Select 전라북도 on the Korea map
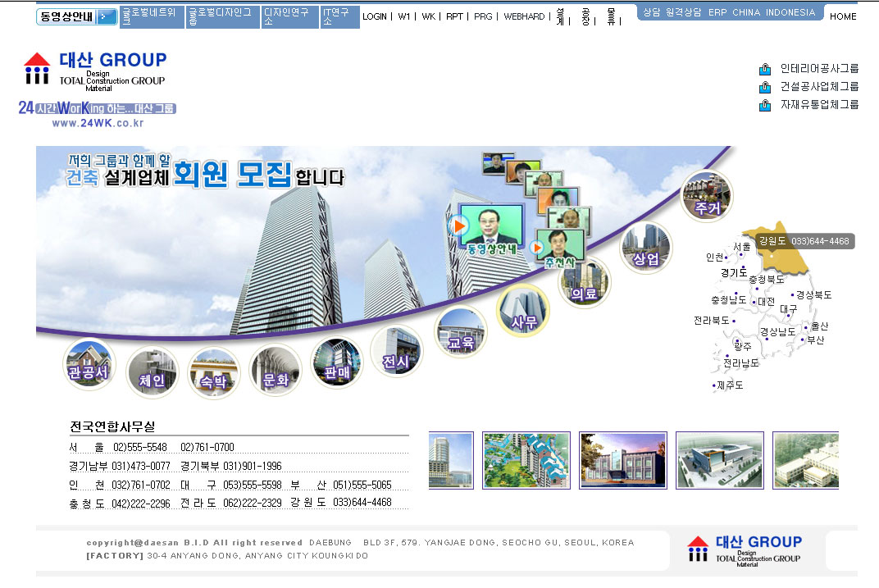The height and width of the screenshot is (588, 879). click(712, 321)
